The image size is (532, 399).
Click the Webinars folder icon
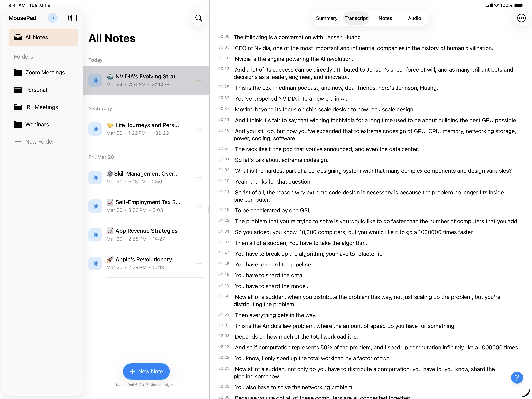tap(18, 125)
